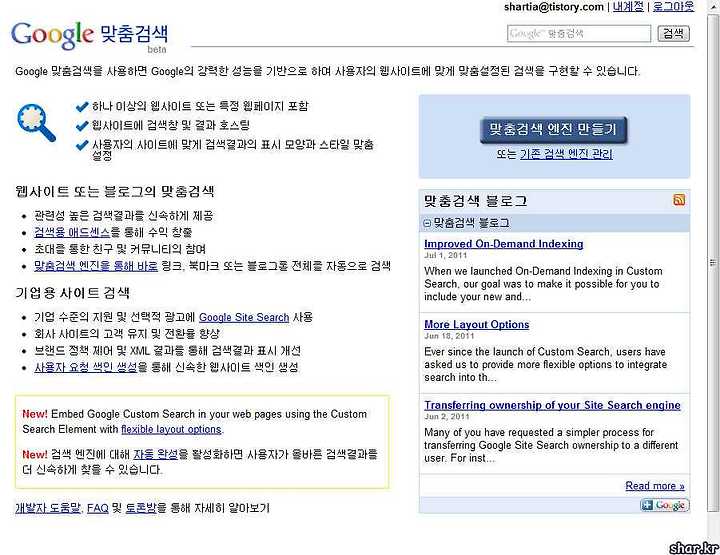This screenshot has height=555, width=720.
Task: Click the shartia@tistory.com account text
Action: pyautogui.click(x=554, y=6)
